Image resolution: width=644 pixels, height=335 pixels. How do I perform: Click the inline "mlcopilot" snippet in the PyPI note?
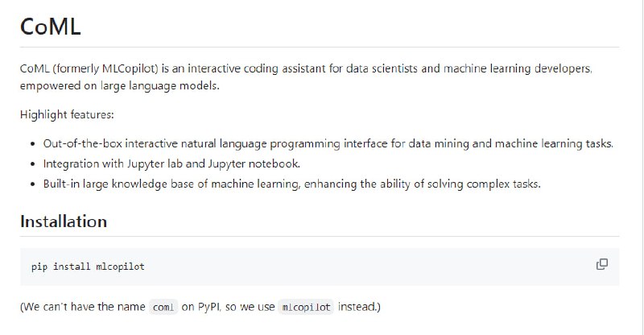pyautogui.click(x=306, y=308)
